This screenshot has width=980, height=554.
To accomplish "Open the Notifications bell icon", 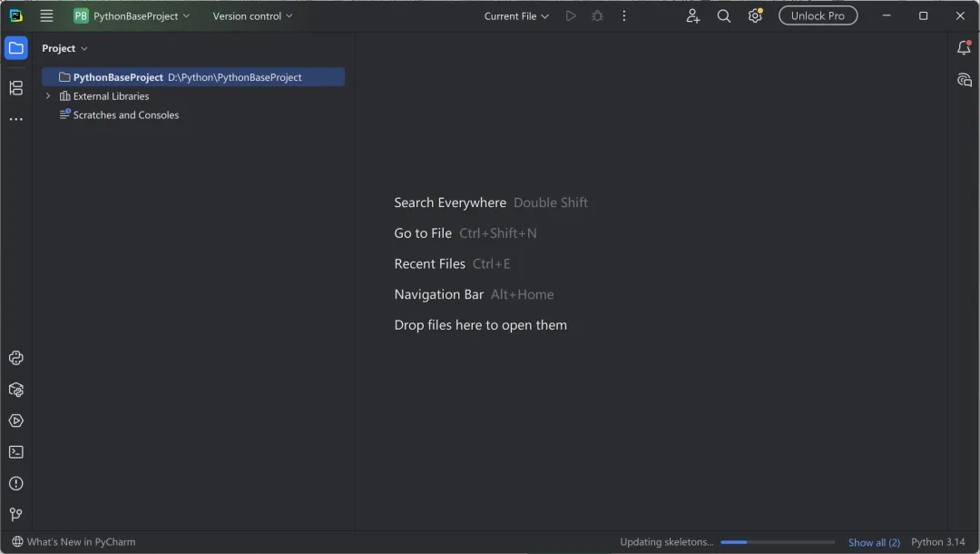I will (x=965, y=47).
